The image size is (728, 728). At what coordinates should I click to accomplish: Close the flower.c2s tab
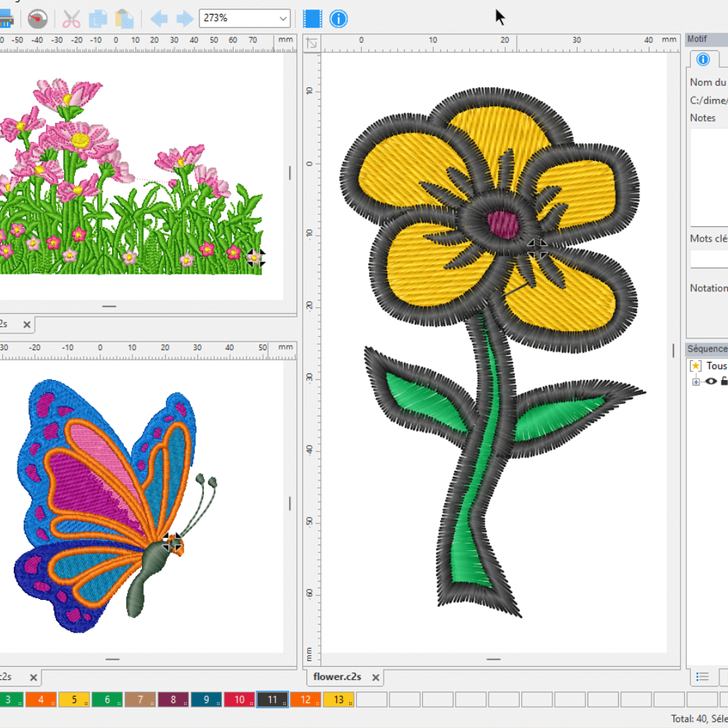[x=376, y=677]
